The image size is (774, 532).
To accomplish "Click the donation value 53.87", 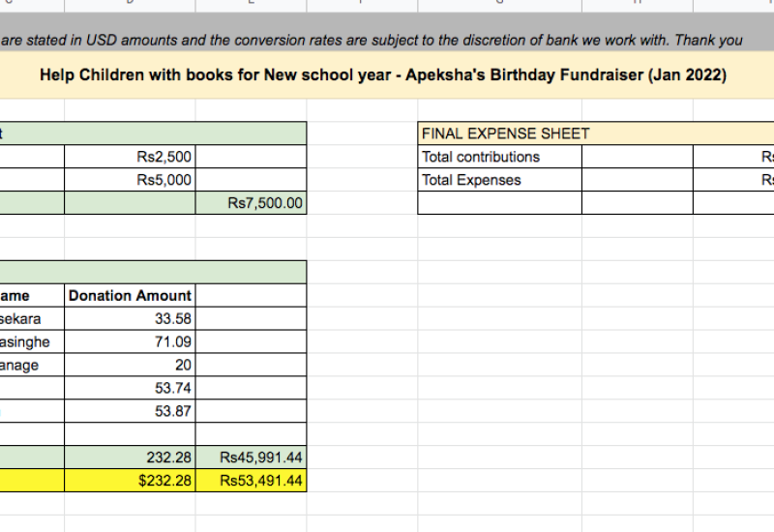I will (130, 411).
